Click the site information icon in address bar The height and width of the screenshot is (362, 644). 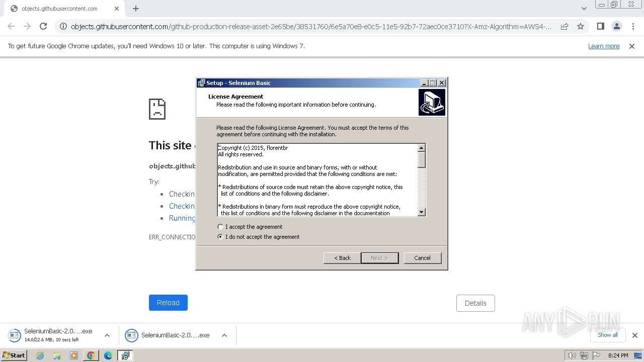63,26
